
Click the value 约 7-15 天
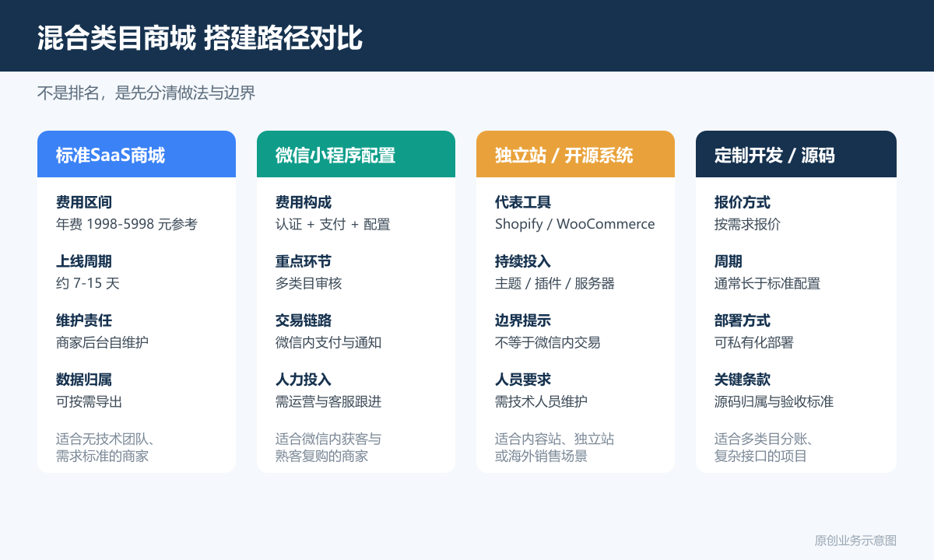[88, 283]
